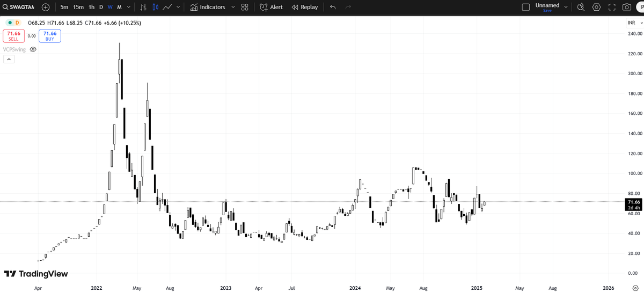
Task: Start bar Replay mode
Action: tap(305, 7)
